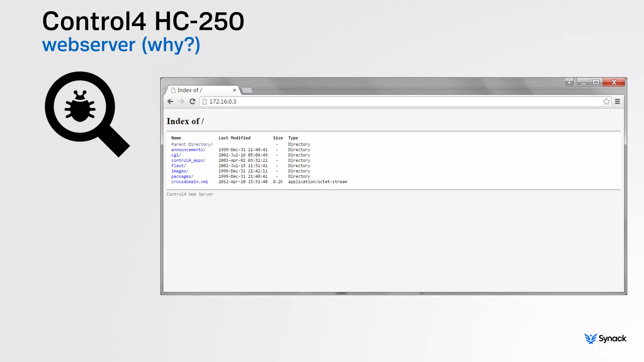Open a new tab with the blank tab button
The width and height of the screenshot is (644, 362).
(247, 90)
